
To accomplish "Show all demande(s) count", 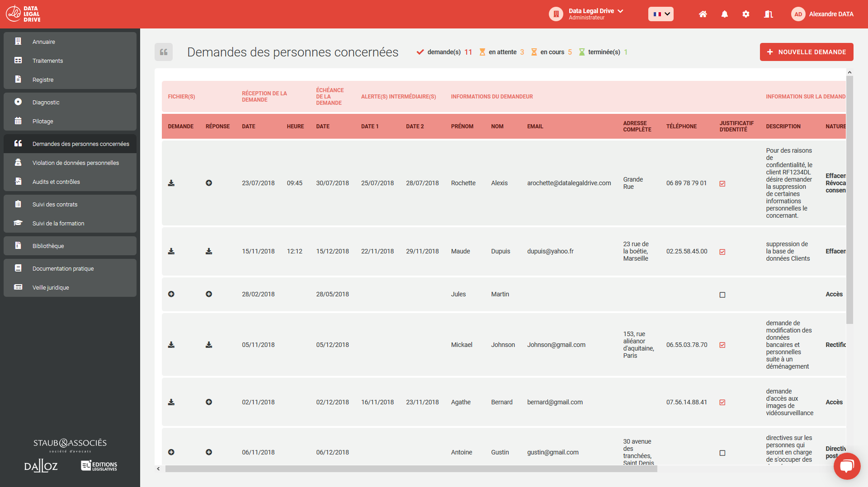I will [x=444, y=52].
